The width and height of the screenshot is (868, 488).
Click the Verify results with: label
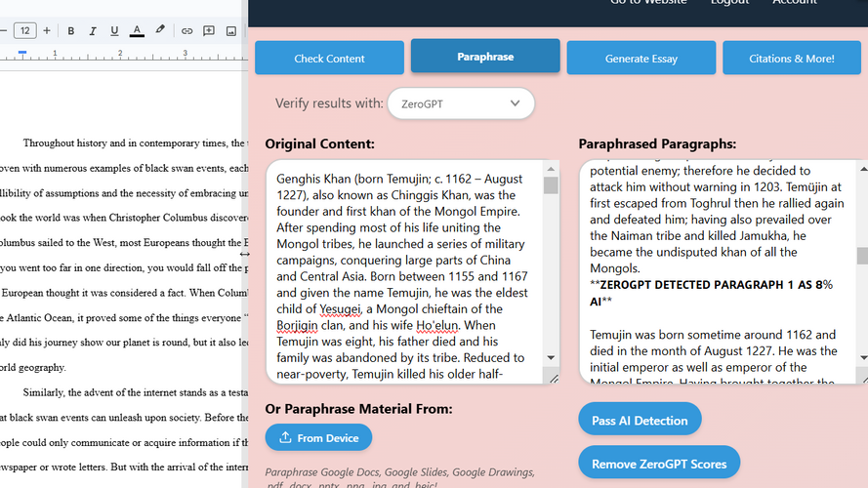coord(329,103)
